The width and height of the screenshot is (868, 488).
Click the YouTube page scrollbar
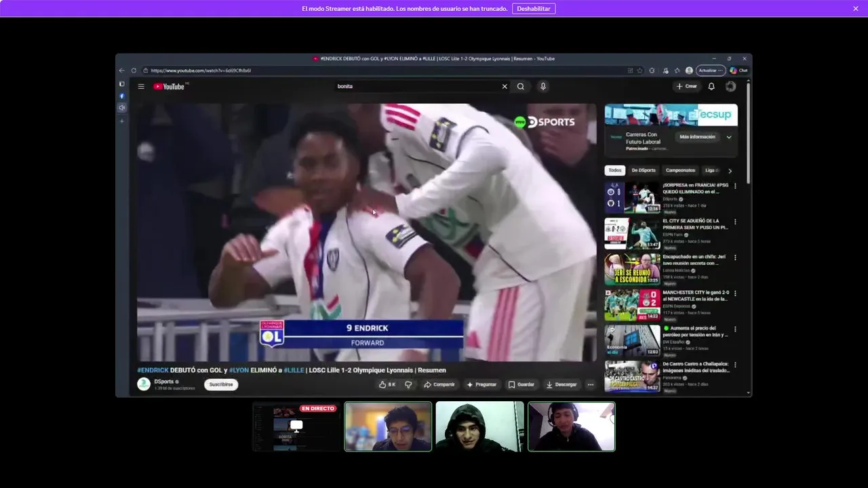tap(749, 132)
